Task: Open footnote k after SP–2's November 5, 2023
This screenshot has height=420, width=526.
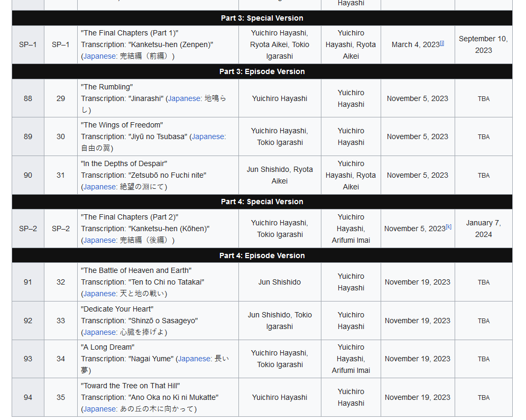Action: click(x=448, y=227)
